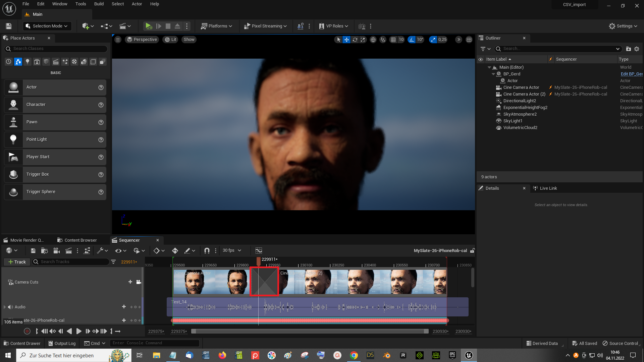Viewport: 644px width, 362px height.
Task: Click the Render movie clapperboard icon
Action: pyautogui.click(x=68, y=251)
